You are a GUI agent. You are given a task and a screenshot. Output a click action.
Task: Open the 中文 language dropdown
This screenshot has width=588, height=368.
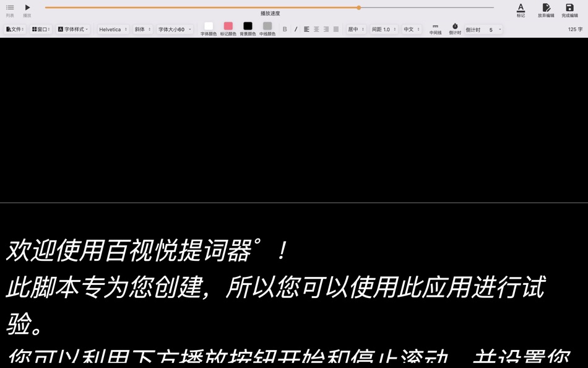(412, 29)
